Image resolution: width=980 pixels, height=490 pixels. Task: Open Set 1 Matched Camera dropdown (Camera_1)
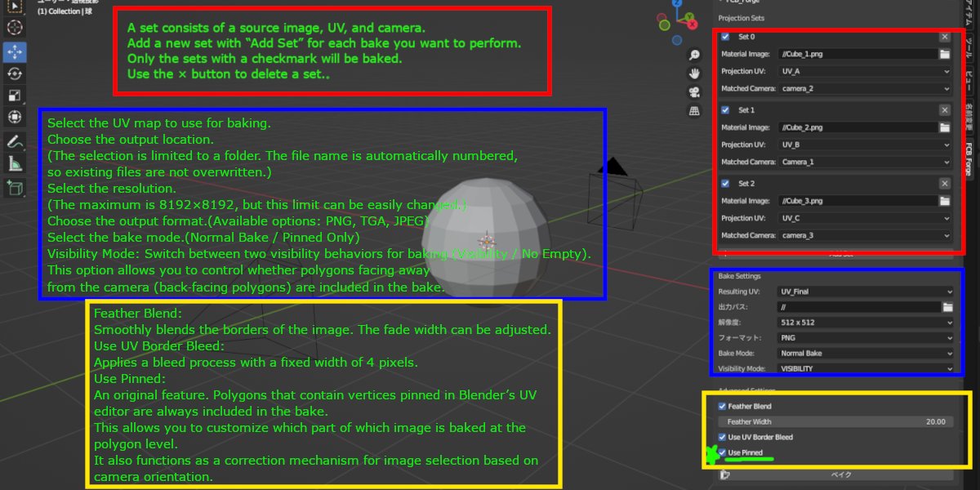865,162
